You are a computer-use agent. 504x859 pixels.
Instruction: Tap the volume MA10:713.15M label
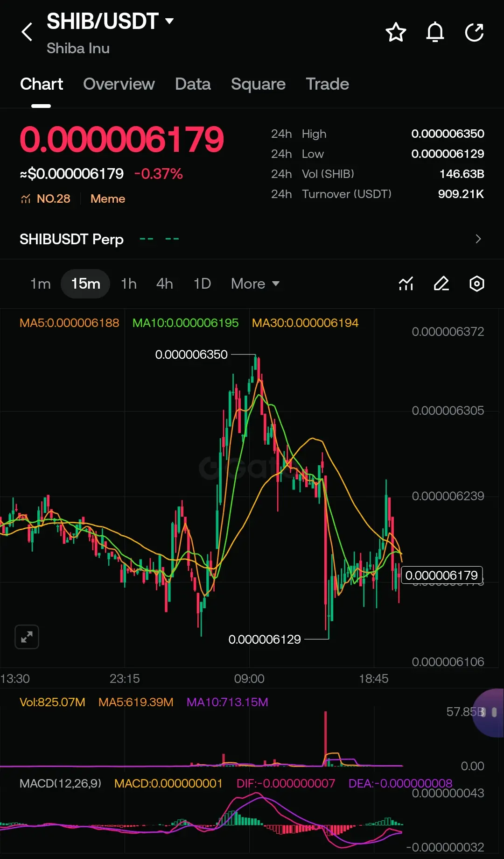point(227,702)
